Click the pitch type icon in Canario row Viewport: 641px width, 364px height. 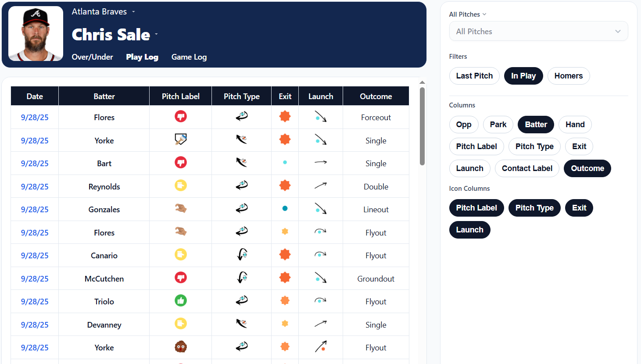click(242, 255)
